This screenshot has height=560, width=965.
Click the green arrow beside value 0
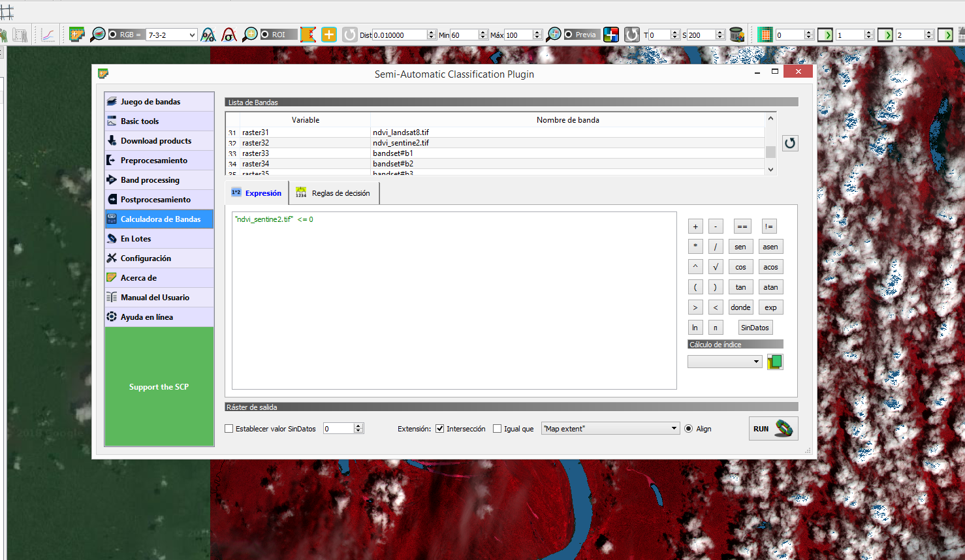tap(825, 35)
